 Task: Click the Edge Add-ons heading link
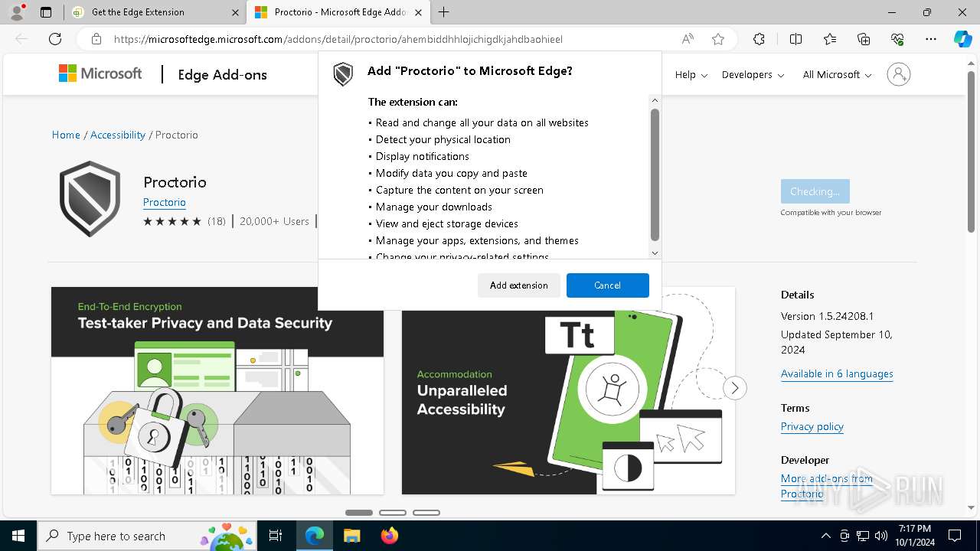(223, 74)
